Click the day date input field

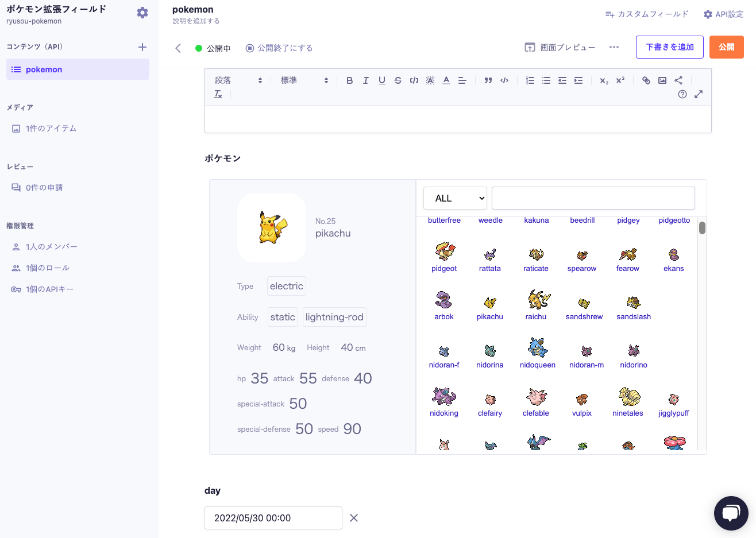273,518
